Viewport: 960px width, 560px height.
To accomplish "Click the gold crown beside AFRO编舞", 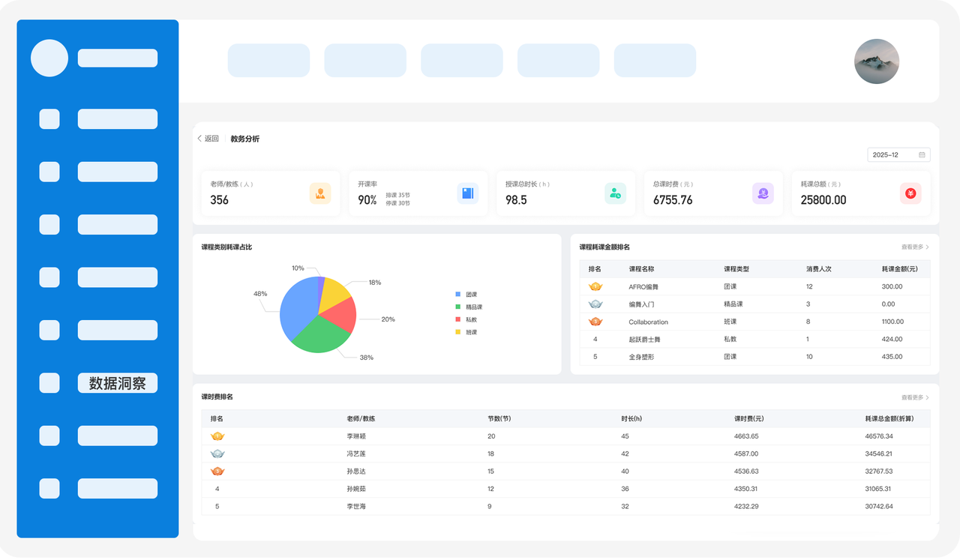I will (595, 286).
